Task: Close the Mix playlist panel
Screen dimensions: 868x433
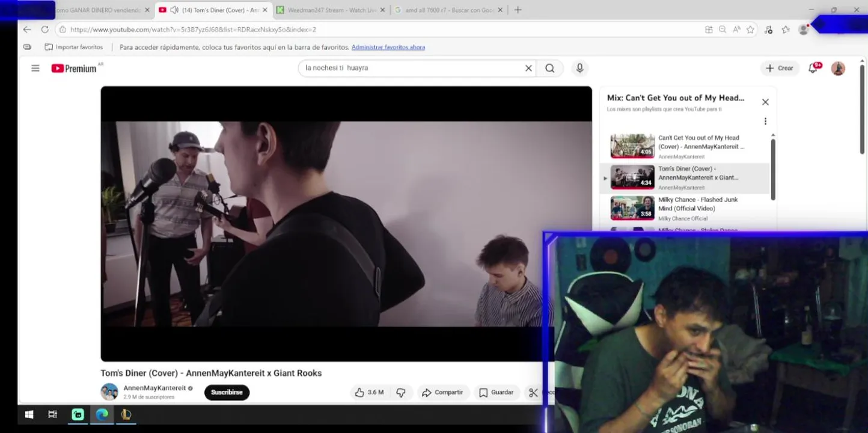Action: click(765, 102)
